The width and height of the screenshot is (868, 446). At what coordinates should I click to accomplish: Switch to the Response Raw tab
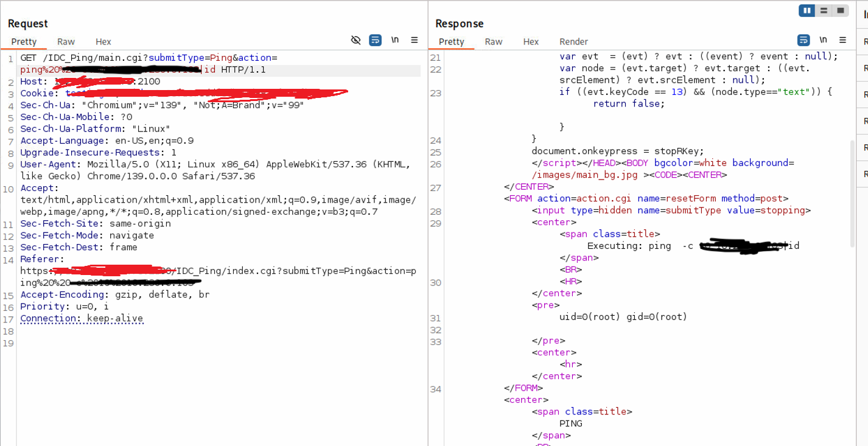pyautogui.click(x=494, y=41)
